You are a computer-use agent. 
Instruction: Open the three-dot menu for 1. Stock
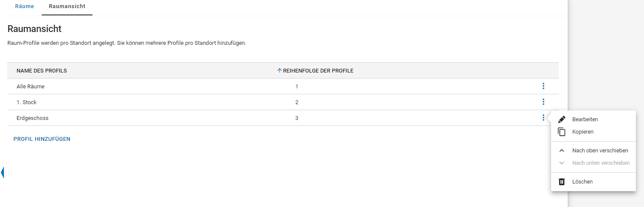point(543,102)
